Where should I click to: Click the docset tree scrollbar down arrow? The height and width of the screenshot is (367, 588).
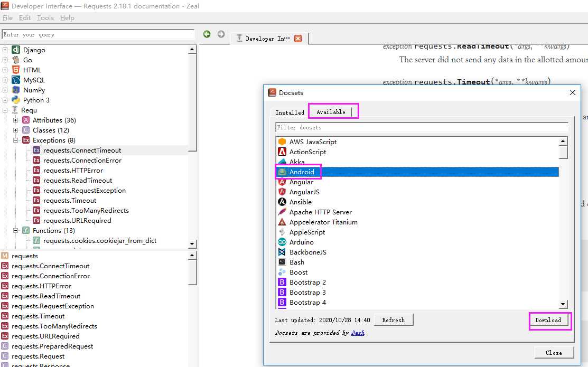point(192,243)
